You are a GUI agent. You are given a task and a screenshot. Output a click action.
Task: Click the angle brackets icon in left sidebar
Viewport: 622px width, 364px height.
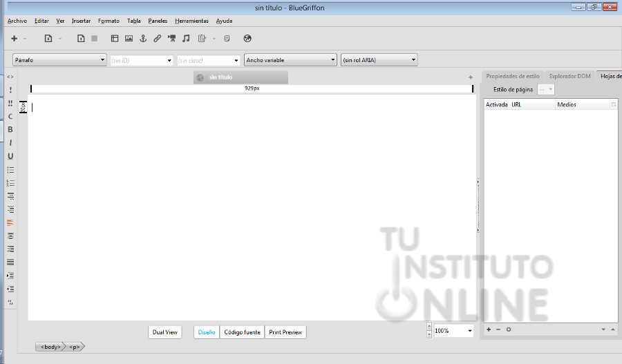click(10, 77)
